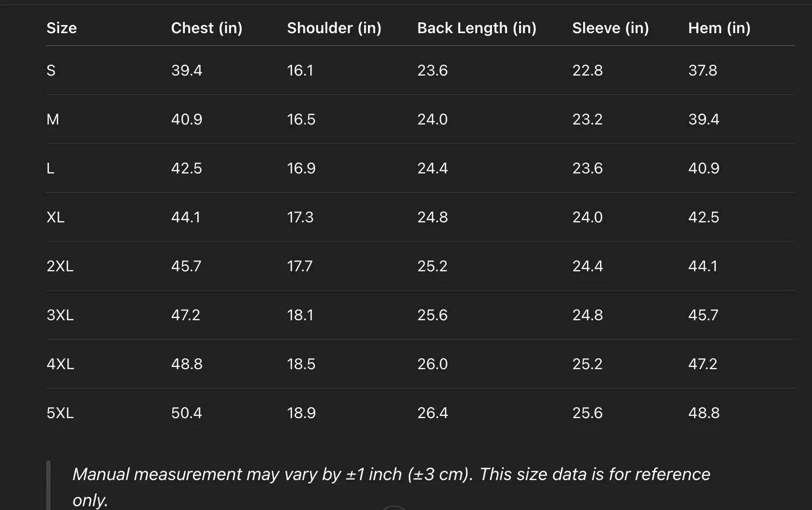Select the XL size row label
Viewport: 812px width, 510px height.
55,217
